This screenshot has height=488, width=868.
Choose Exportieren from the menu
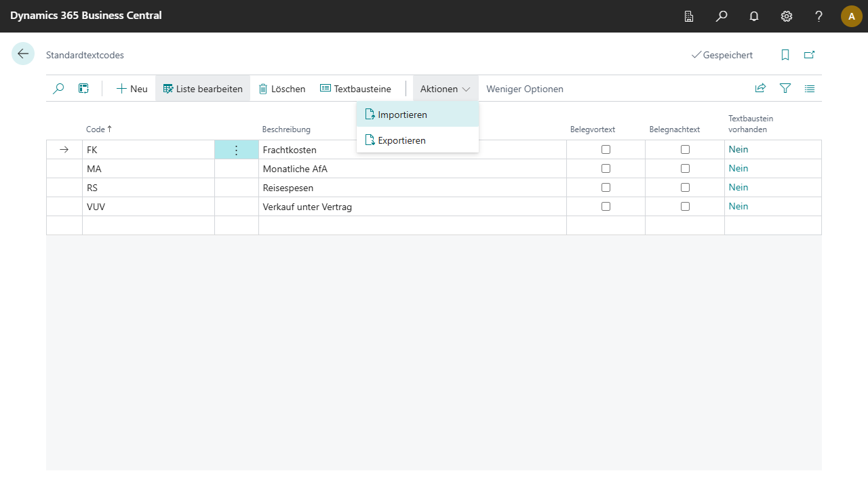pyautogui.click(x=401, y=140)
